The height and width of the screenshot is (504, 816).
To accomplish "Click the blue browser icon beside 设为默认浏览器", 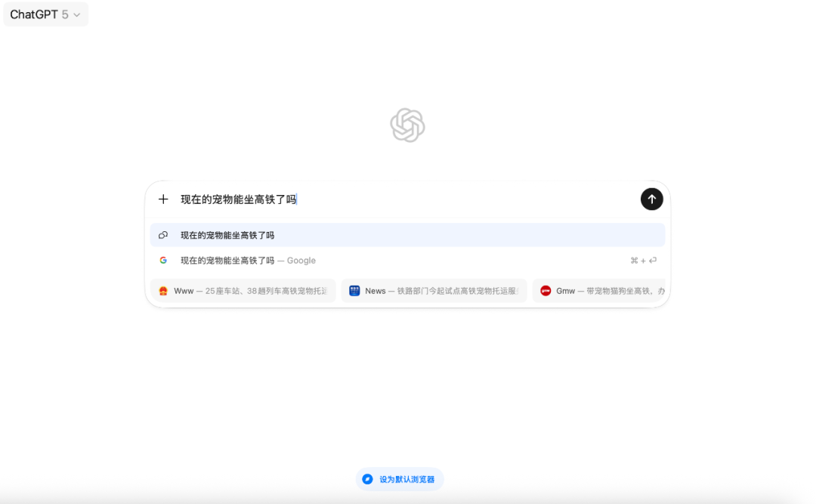I will point(367,478).
